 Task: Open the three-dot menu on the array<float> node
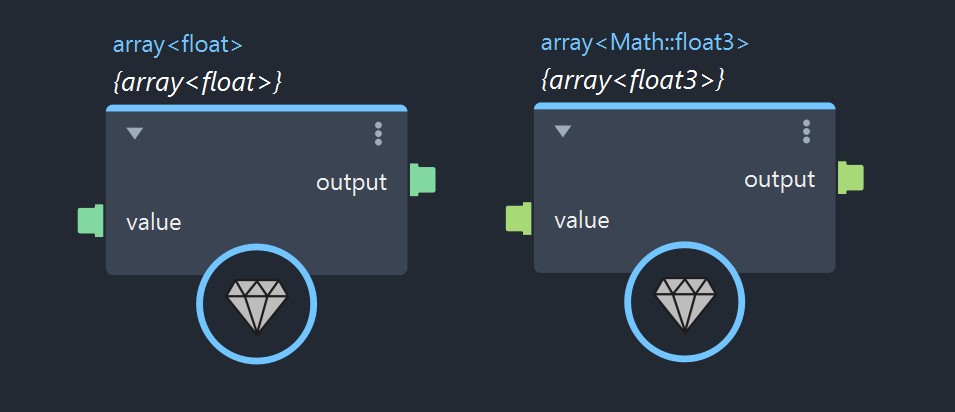click(x=378, y=134)
